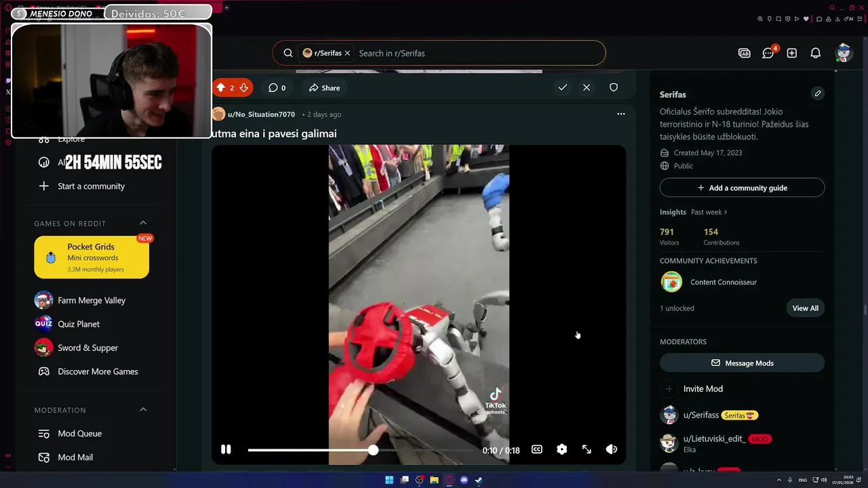Viewport: 868px width, 488px height.
Task: Open the notifications bell
Action: pyautogui.click(x=816, y=53)
